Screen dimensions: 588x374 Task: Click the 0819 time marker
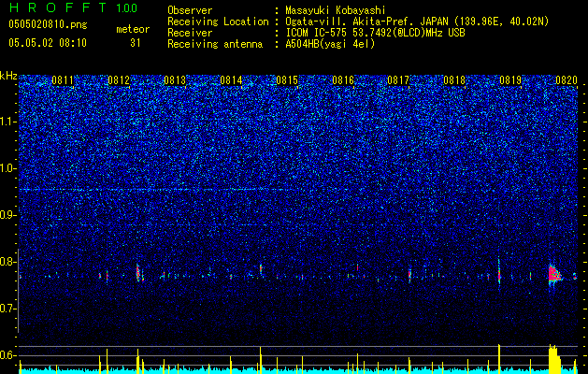point(510,80)
